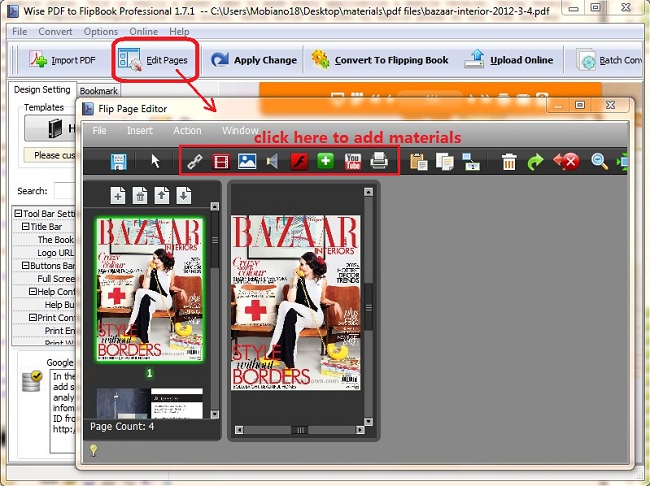The height and width of the screenshot is (486, 650).
Task: Select the page 1 Bazaar cover thumbnail
Action: 149,289
